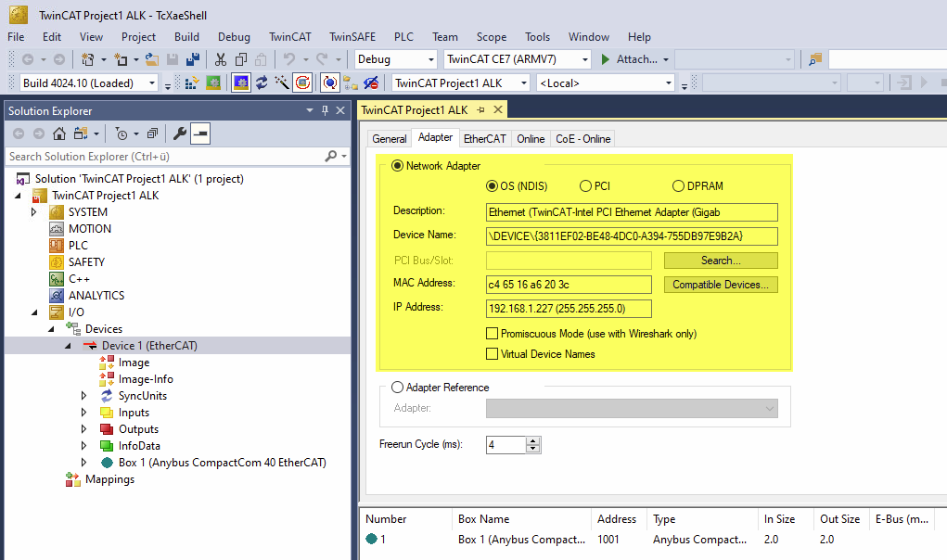The height and width of the screenshot is (560, 947).
Task: Click the Compatible Devices... button
Action: pos(721,285)
